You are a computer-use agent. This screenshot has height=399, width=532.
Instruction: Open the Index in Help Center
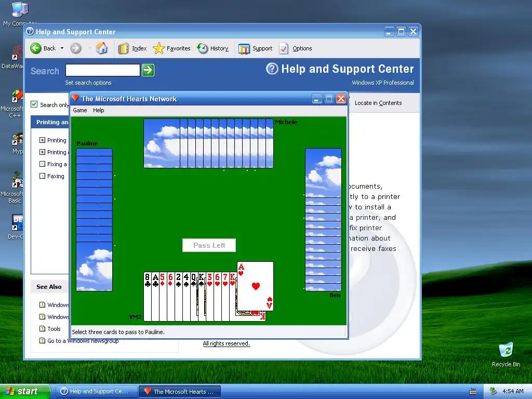[132, 48]
